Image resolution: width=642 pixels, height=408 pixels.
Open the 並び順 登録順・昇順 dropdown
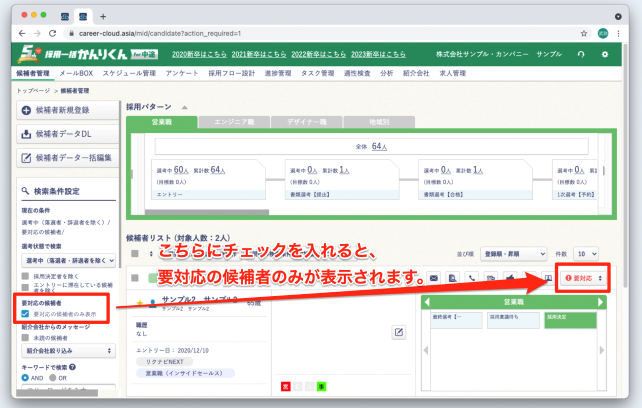[x=513, y=254]
